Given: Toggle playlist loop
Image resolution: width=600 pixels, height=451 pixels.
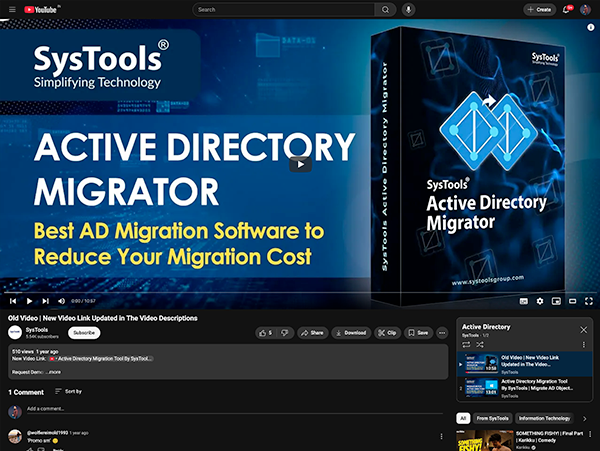Looking at the screenshot, I should [x=466, y=345].
